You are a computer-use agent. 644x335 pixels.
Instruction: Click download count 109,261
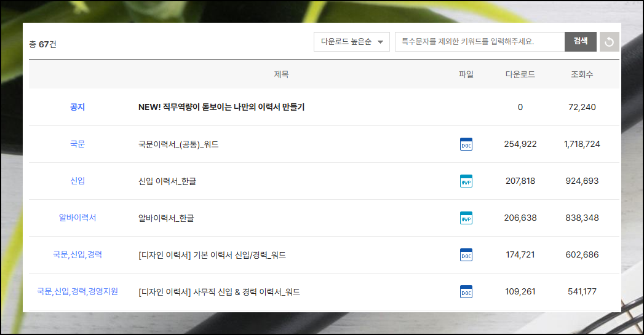[x=520, y=291]
